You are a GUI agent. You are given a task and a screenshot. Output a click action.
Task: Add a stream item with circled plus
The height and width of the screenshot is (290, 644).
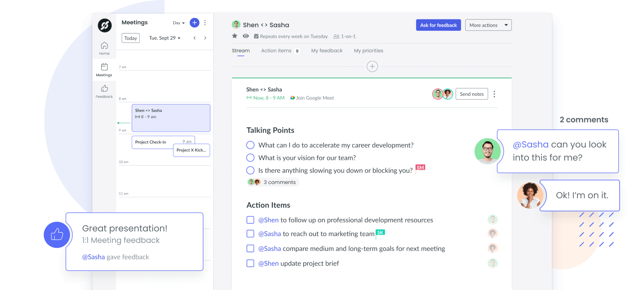[372, 66]
